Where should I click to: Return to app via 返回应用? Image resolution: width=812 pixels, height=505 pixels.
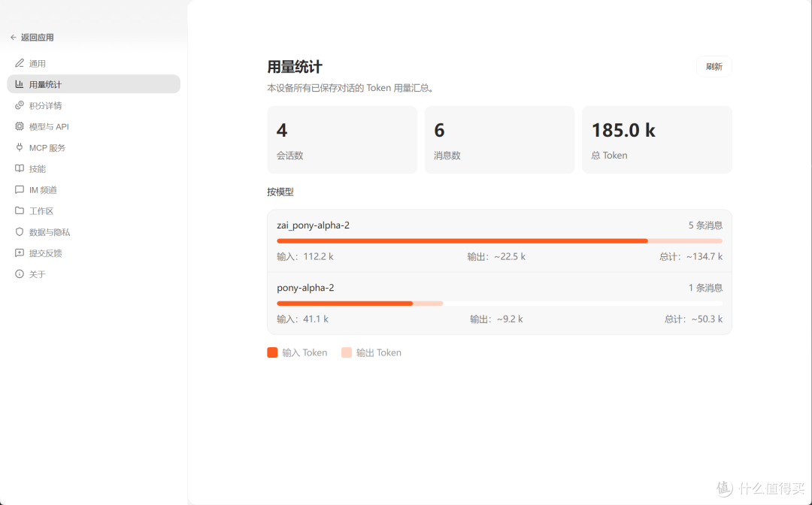[x=32, y=38]
